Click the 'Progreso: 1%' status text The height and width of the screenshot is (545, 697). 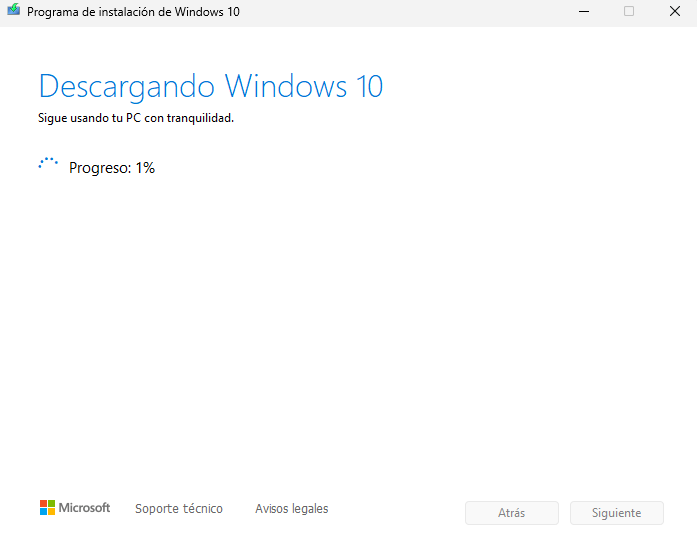111,168
